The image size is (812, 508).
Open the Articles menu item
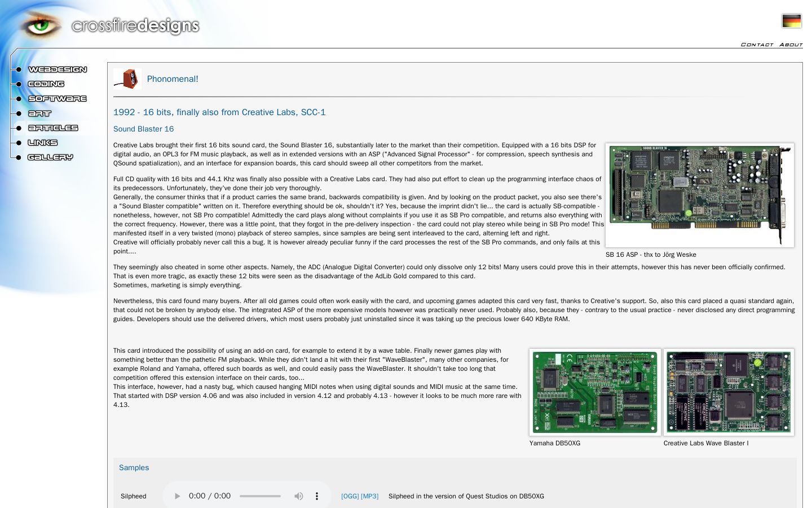53,128
